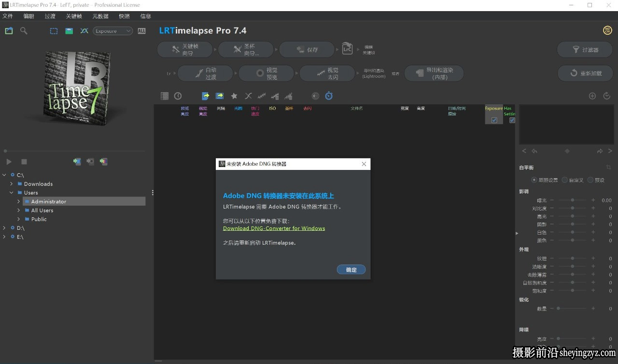Viewport: 618px width, 364px height.
Task: Click the blue import-arrow icon under preview
Action: pyautogui.click(x=77, y=162)
